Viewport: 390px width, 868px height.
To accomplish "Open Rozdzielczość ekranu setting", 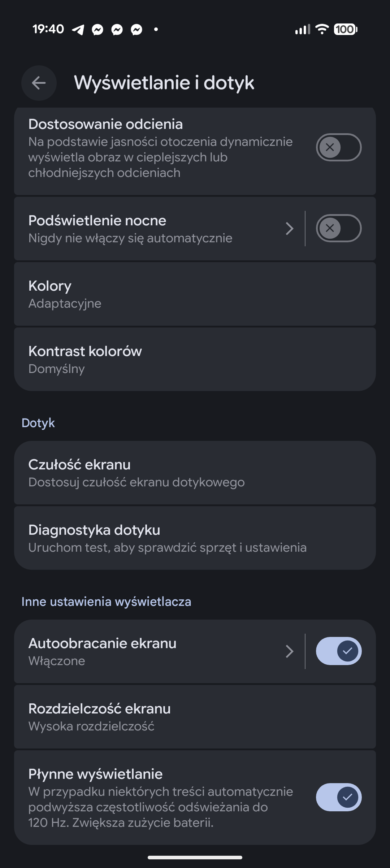I will coord(195,717).
